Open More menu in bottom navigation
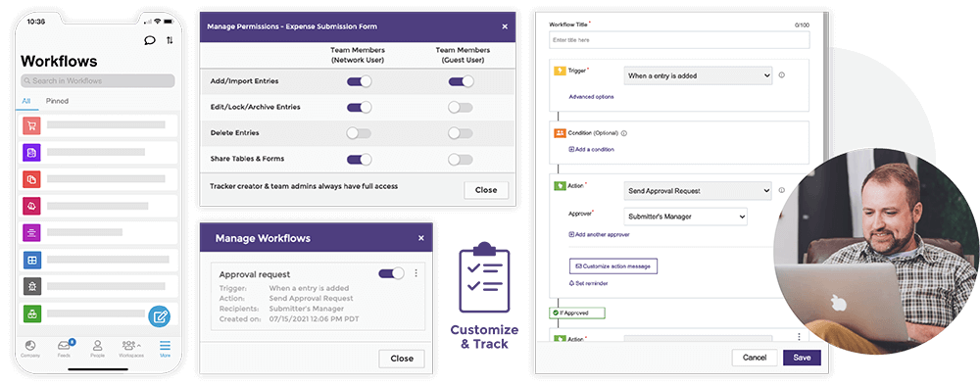 click(165, 349)
